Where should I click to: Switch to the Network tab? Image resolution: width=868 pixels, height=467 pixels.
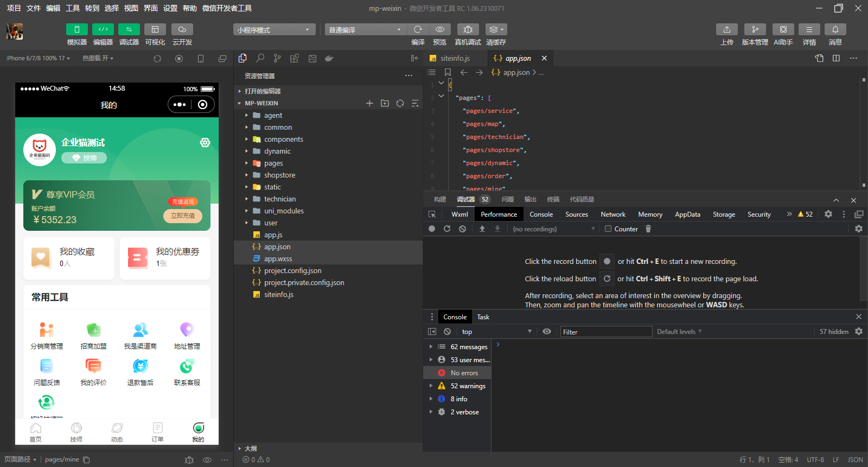click(x=612, y=214)
